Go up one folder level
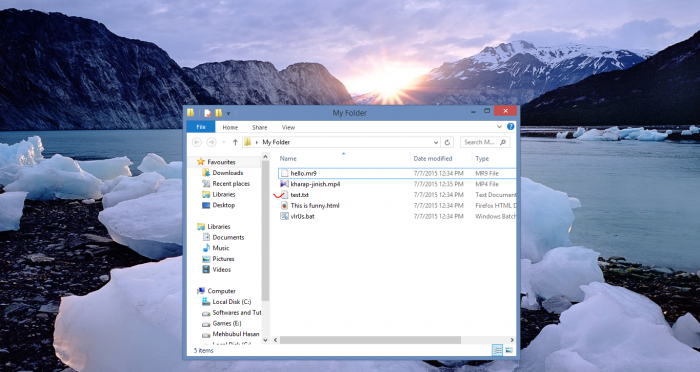Image resolution: width=700 pixels, height=372 pixels. click(235, 142)
